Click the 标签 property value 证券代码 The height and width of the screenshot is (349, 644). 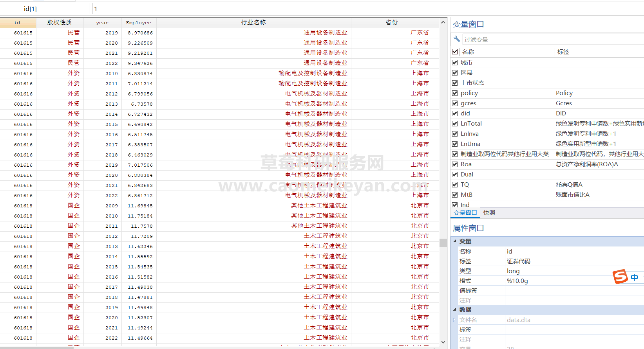point(518,261)
